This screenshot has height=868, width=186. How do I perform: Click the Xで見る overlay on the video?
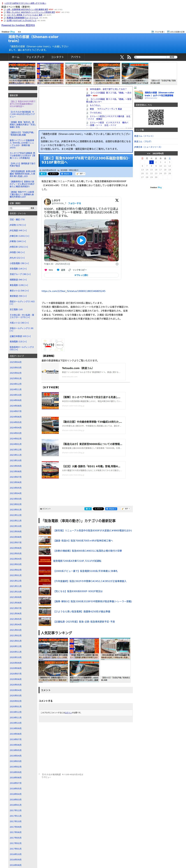[x=111, y=223]
